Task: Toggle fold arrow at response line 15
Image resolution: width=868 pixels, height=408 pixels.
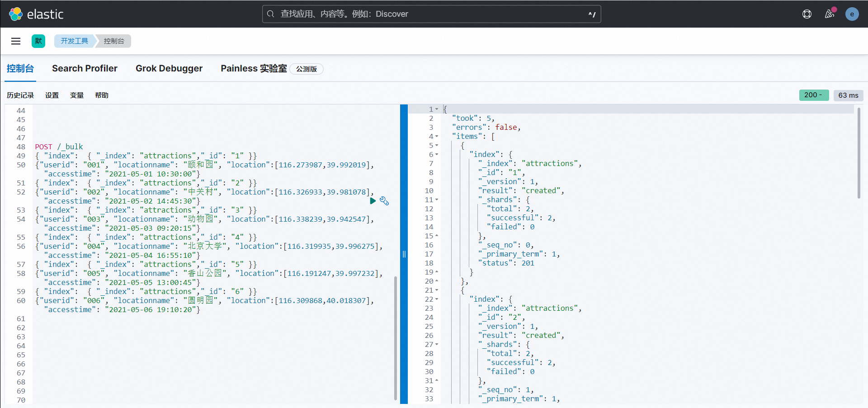Action: point(437,236)
